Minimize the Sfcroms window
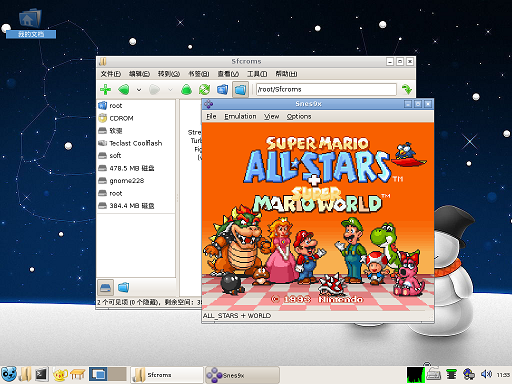Viewport: 512px width, 384px height. pos(390,61)
